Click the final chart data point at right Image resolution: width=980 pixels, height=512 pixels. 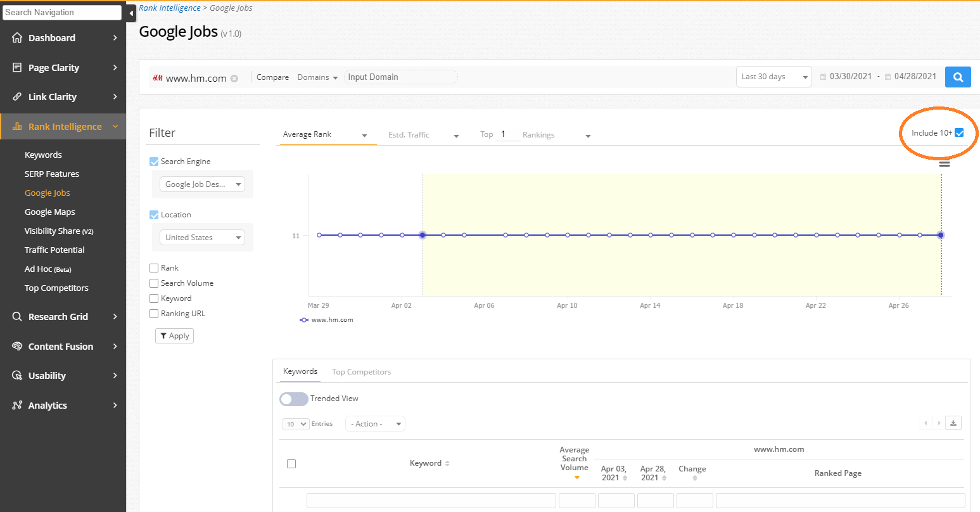click(941, 235)
